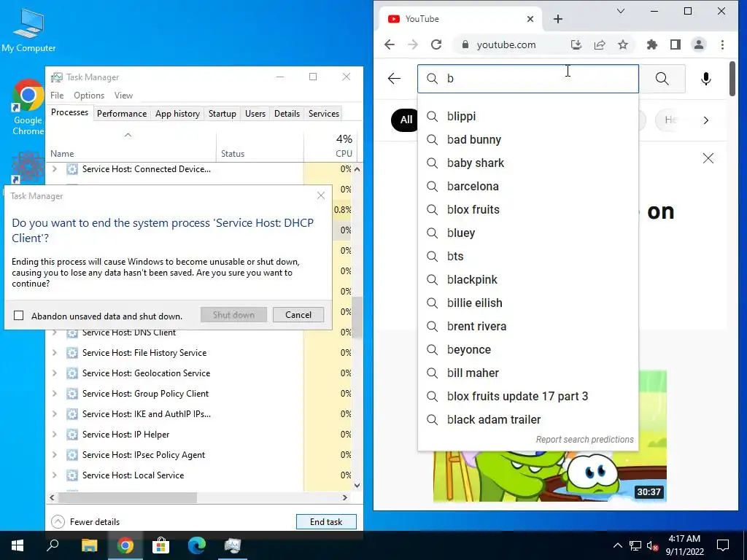Click End task in Task Manager

[326, 522]
